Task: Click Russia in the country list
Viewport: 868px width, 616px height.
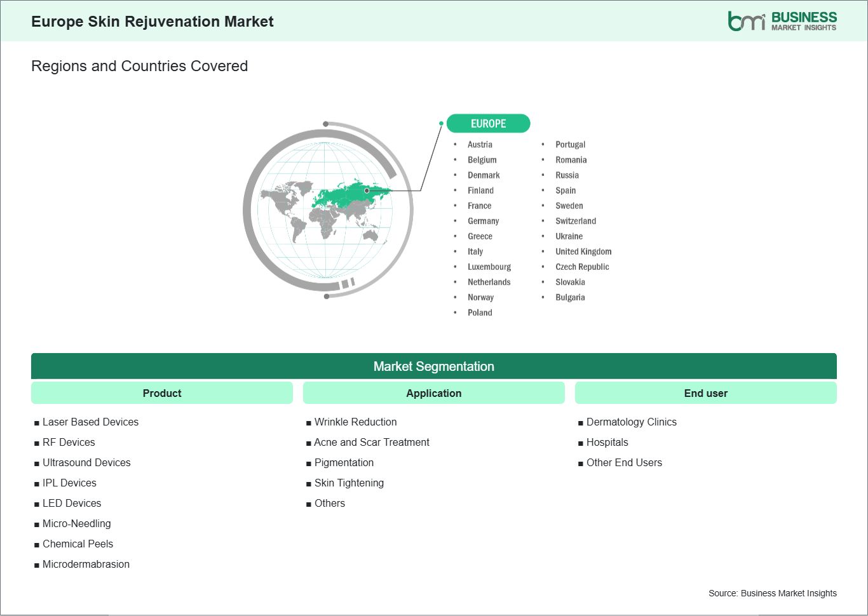Action: pos(567,175)
